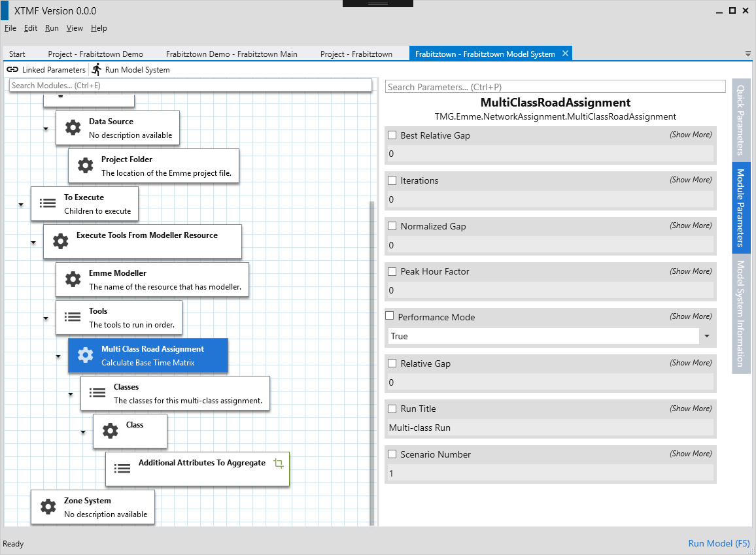
Task: Click the Iterations value field
Action: (551, 199)
